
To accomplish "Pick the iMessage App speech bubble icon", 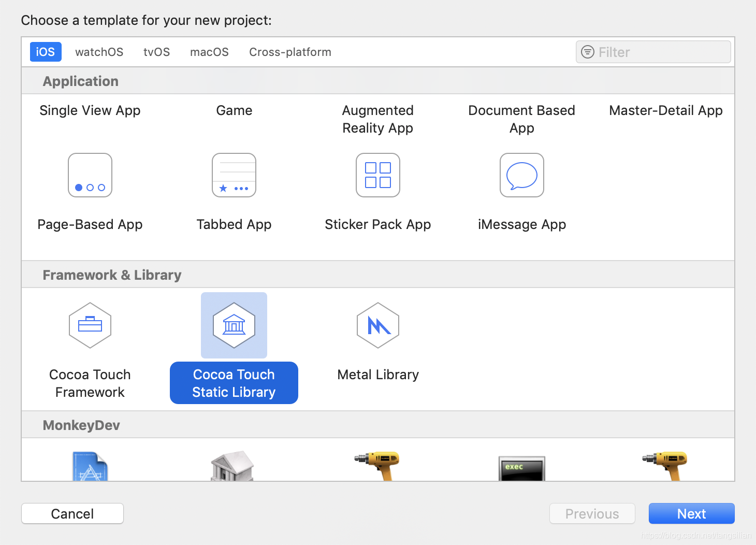I will pyautogui.click(x=522, y=175).
